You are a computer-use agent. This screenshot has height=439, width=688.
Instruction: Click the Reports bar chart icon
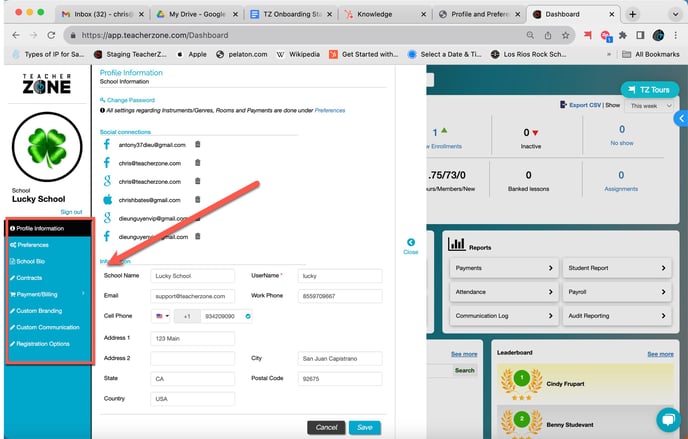[456, 243]
